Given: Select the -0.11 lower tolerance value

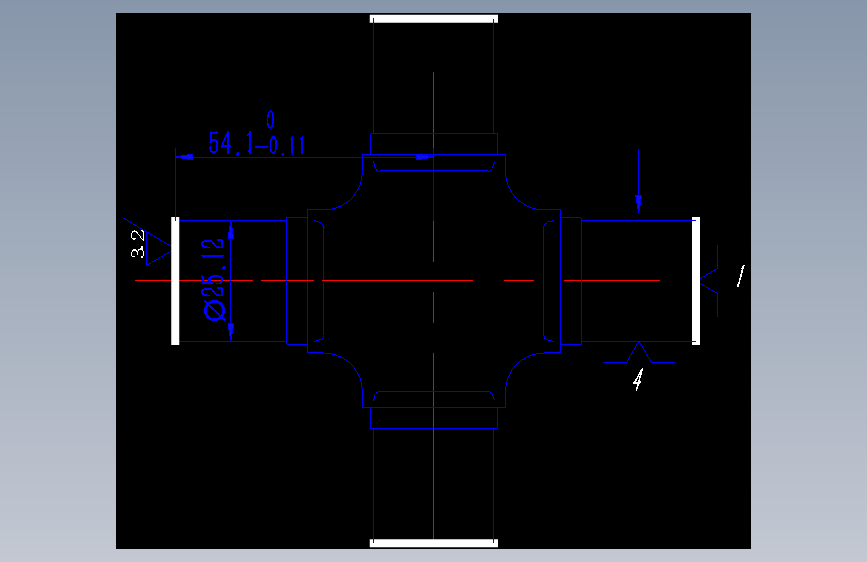Looking at the screenshot, I should pyautogui.click(x=280, y=145).
